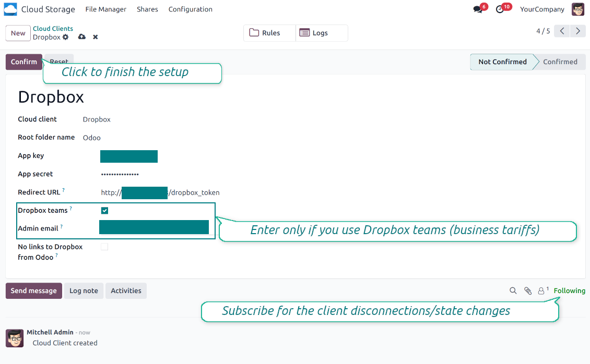
Task: Go to next record arrow
Action: click(x=577, y=31)
